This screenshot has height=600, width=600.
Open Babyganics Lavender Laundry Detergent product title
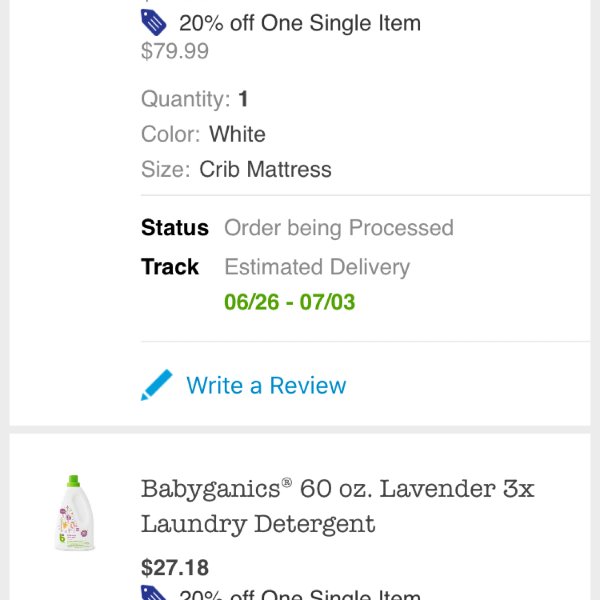click(x=338, y=506)
